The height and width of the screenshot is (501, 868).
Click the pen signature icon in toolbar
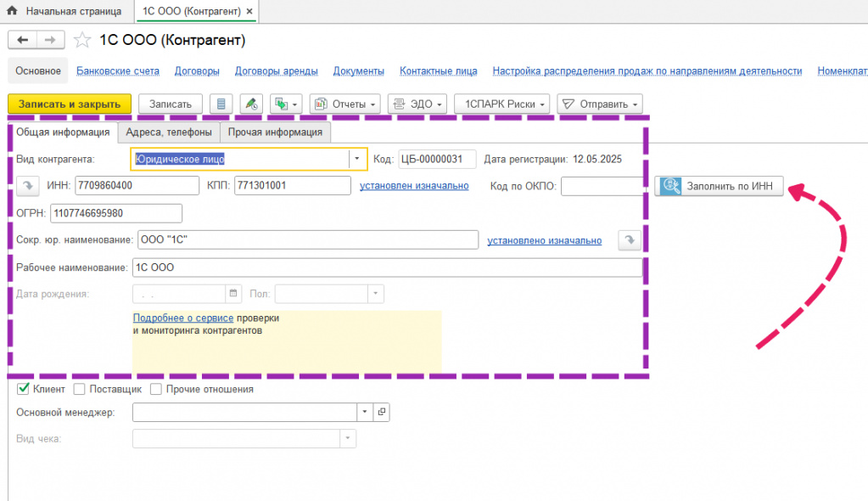point(251,104)
